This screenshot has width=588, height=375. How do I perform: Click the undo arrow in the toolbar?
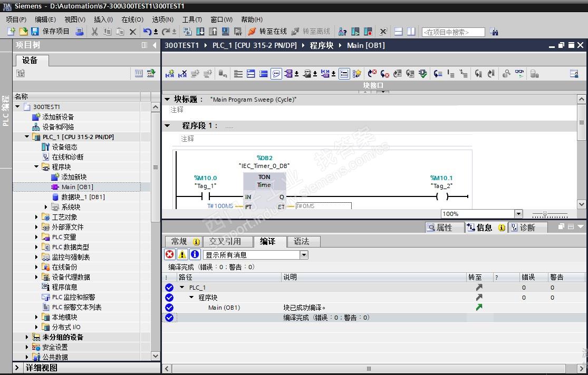[147, 32]
